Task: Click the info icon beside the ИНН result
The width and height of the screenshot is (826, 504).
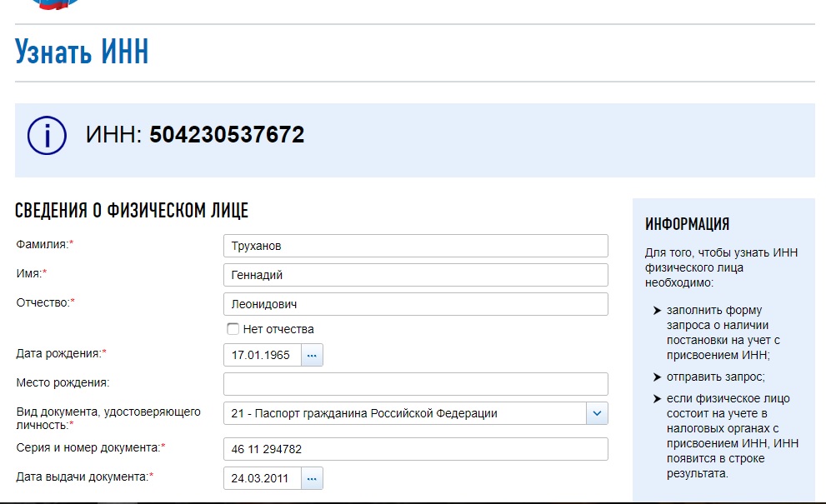Action: click(47, 135)
